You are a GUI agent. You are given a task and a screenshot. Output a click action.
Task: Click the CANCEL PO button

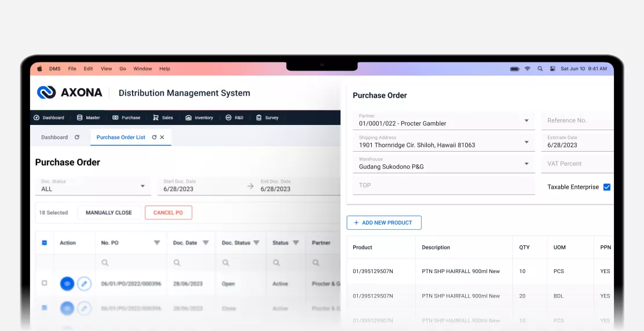[x=168, y=212]
